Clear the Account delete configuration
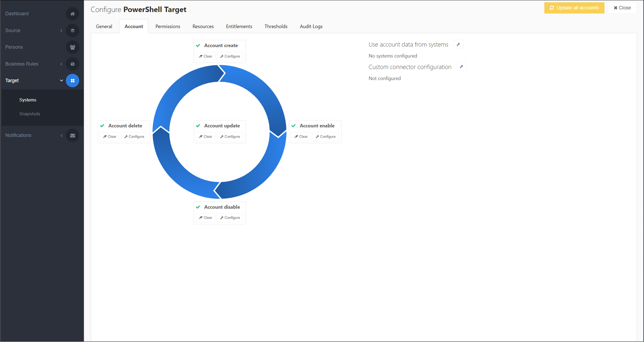Image resolution: width=644 pixels, height=342 pixels. click(x=110, y=137)
